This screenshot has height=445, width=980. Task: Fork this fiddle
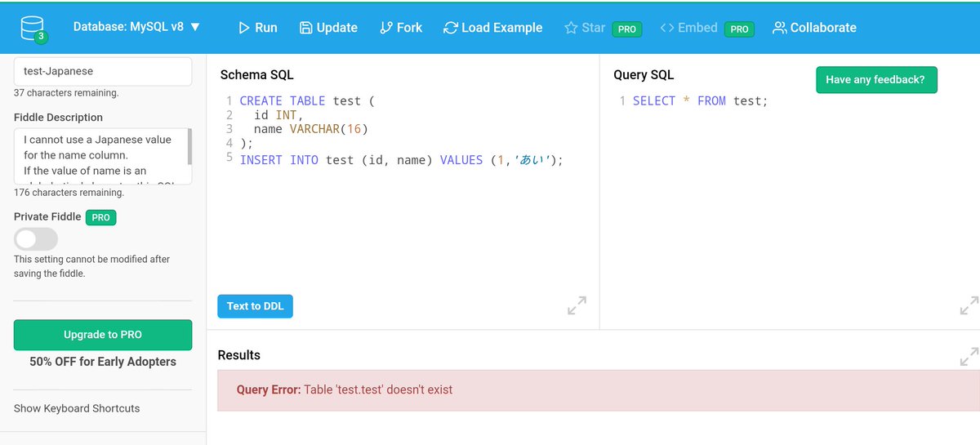click(401, 28)
